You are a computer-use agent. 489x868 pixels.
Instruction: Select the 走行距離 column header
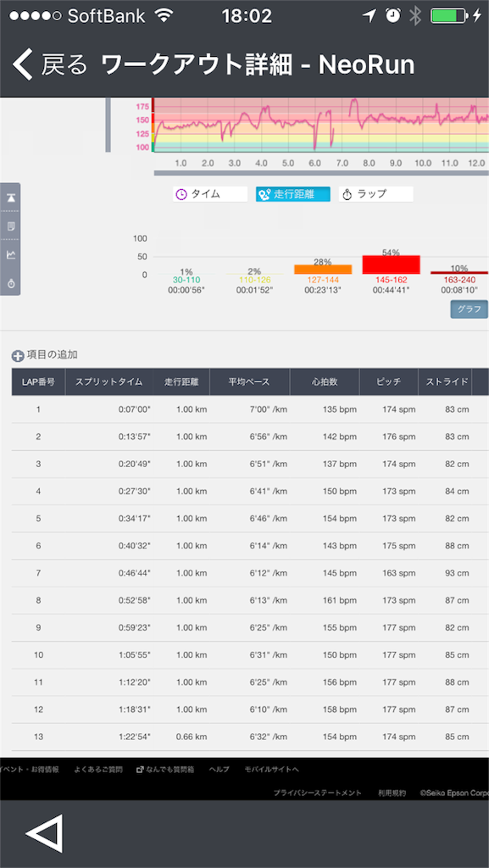point(181,382)
